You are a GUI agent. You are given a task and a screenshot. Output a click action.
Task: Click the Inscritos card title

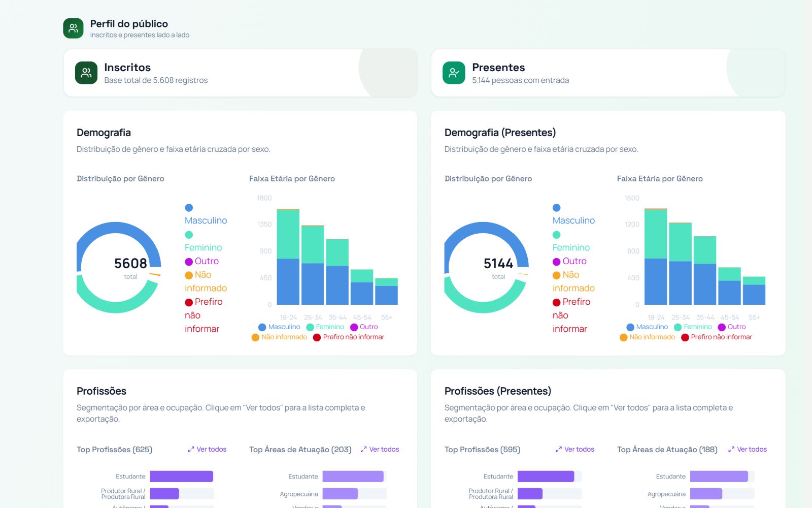tap(127, 68)
